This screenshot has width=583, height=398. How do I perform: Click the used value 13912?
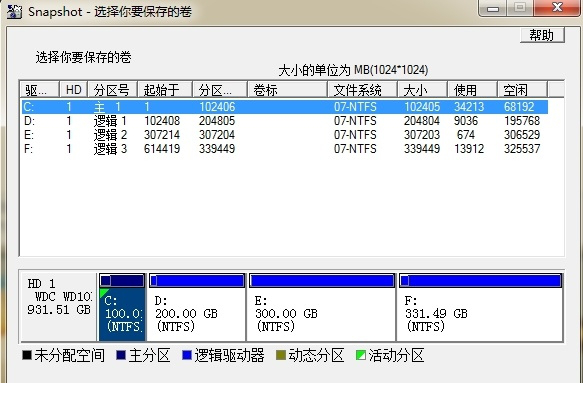(x=469, y=149)
